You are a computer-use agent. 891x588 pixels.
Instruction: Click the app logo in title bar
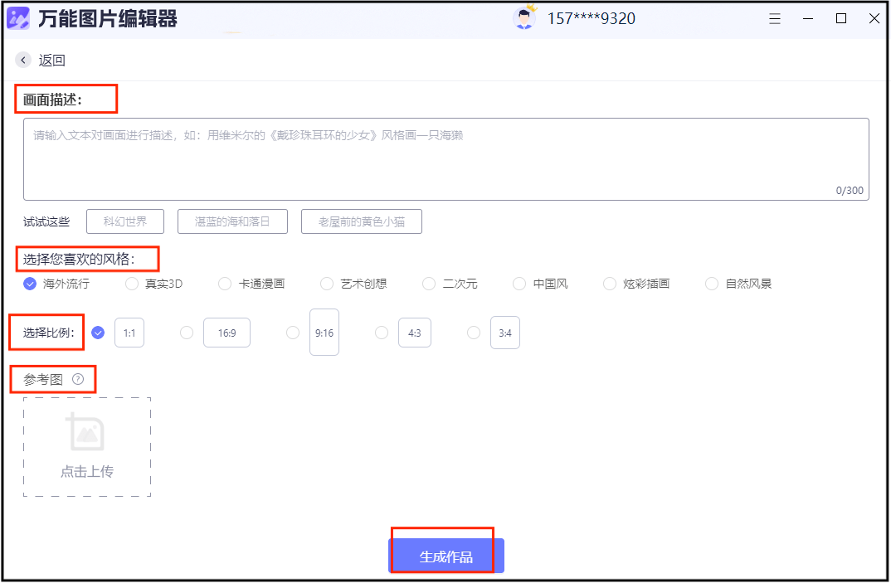point(18,18)
